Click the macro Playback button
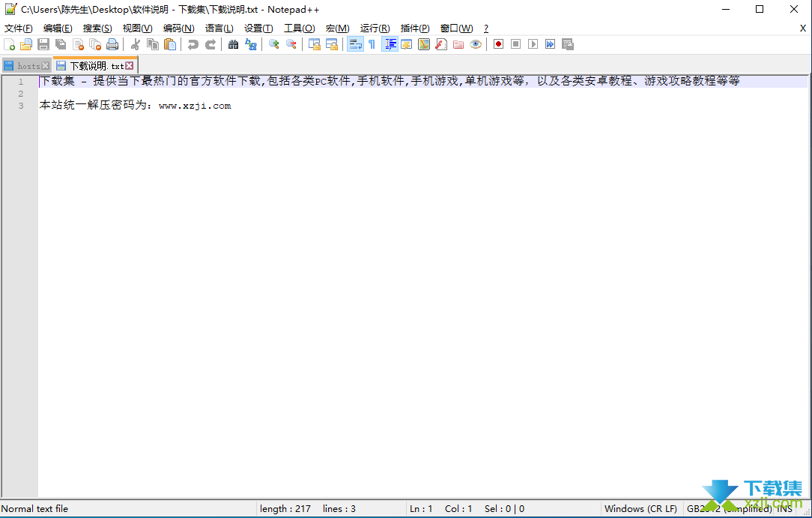Image resolution: width=812 pixels, height=518 pixels. [533, 44]
